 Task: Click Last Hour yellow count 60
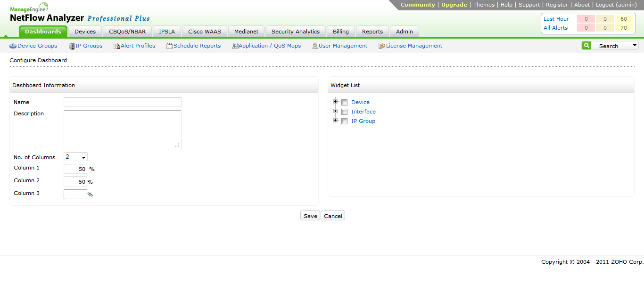624,19
